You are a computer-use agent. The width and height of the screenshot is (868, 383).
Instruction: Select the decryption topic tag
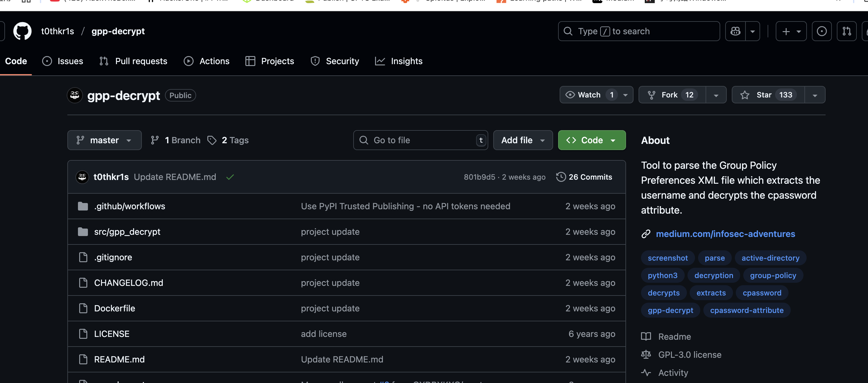714,276
